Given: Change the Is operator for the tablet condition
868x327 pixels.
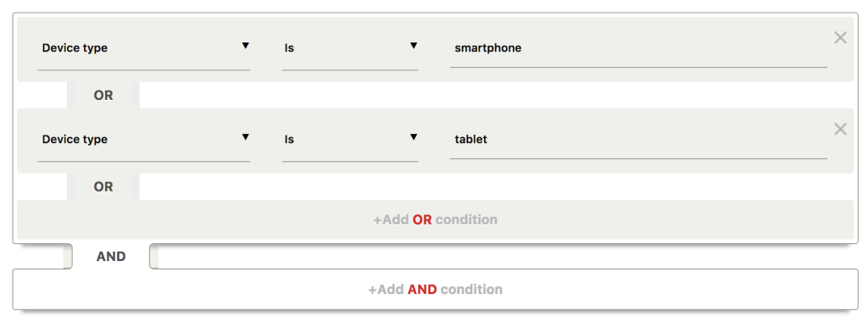Looking at the screenshot, I should [x=350, y=140].
